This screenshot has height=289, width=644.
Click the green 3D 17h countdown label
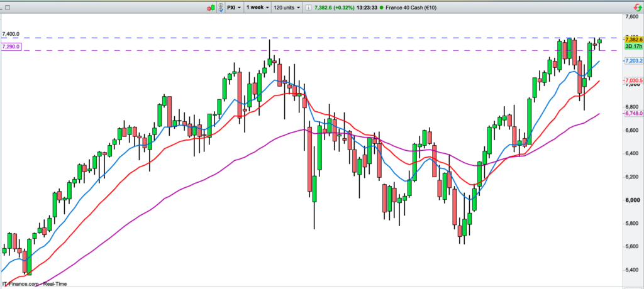click(x=632, y=46)
